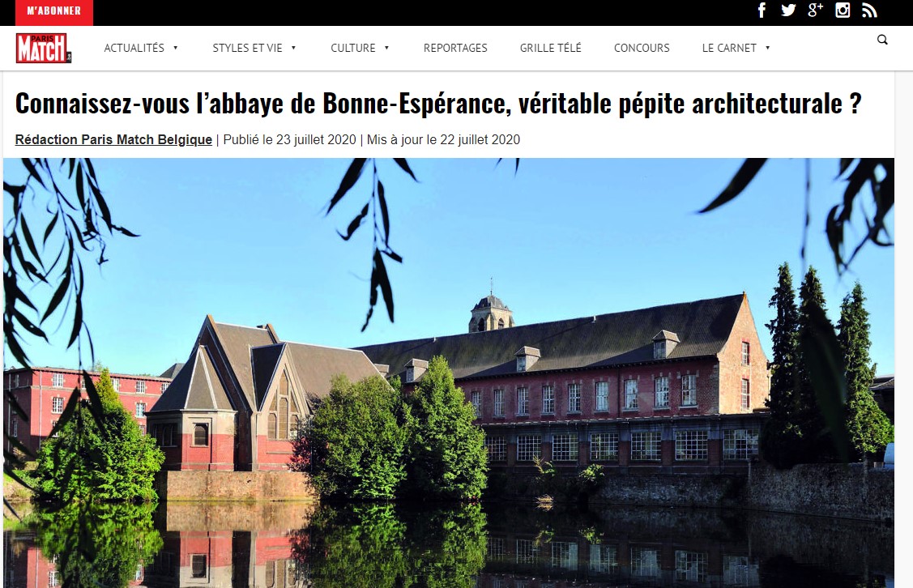Go home via Paris Match logo
The width and height of the screenshot is (913, 588).
(x=44, y=48)
